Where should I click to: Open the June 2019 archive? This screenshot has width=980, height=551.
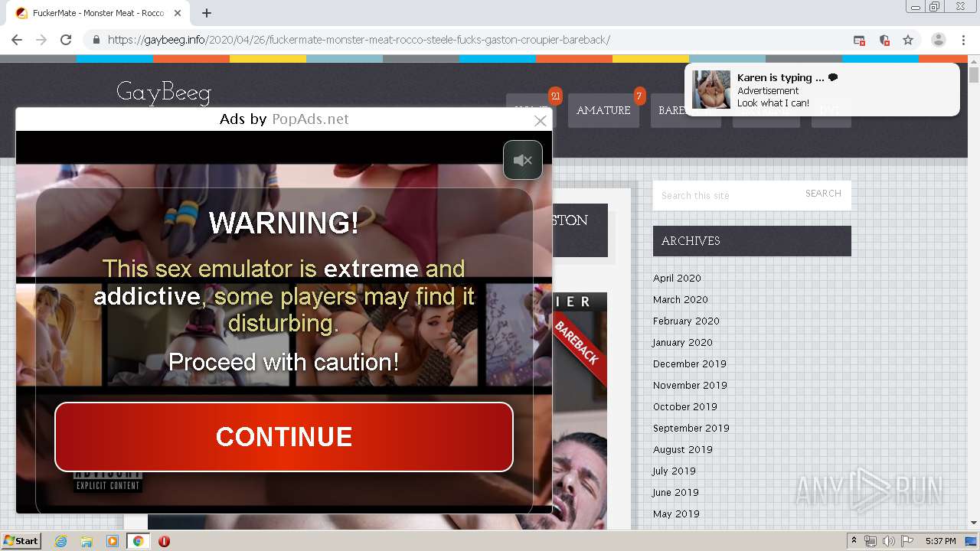676,492
